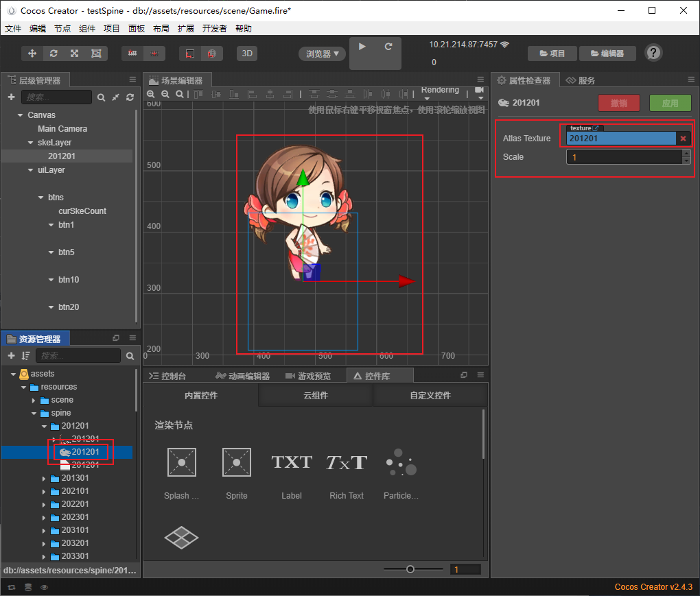Screen dimensions: 700x596
Task: Switch to the 服务 services tab
Action: 581,80
